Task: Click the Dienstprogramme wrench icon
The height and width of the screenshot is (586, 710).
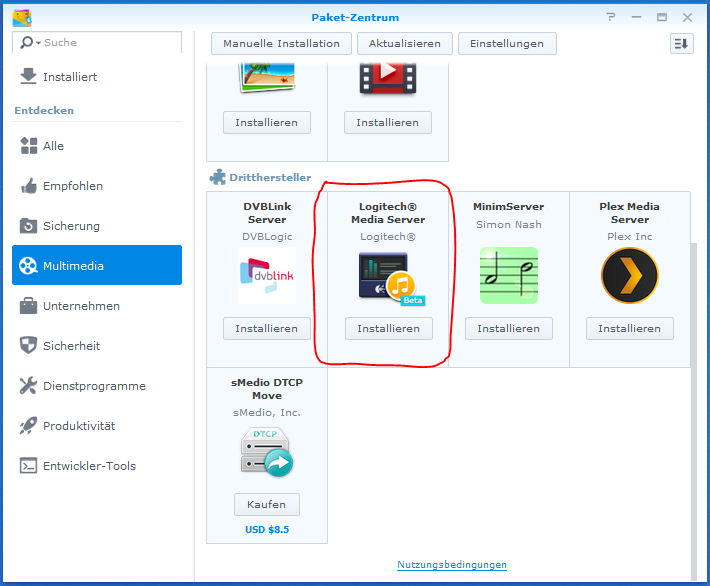Action: pos(28,385)
